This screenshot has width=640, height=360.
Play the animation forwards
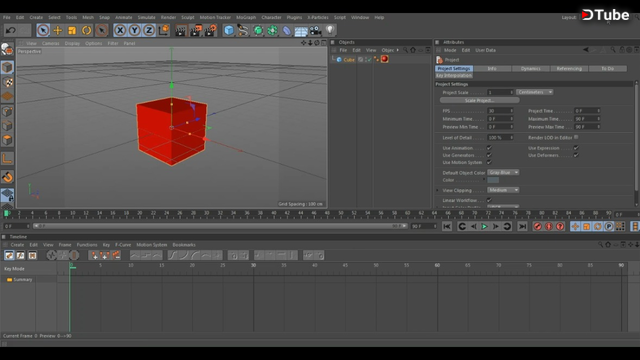click(x=484, y=227)
